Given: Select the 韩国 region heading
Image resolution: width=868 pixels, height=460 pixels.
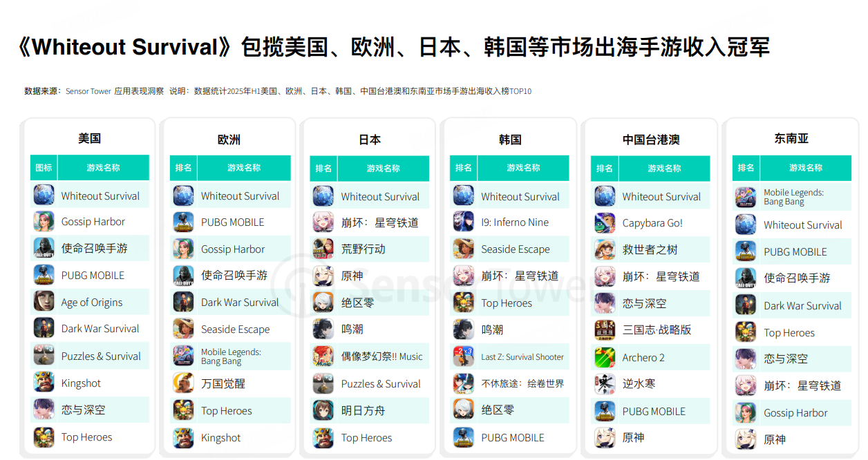Looking at the screenshot, I should [510, 140].
